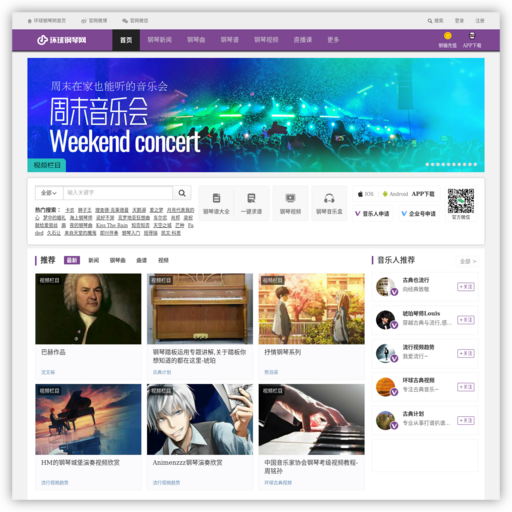
Task: Open the Animenzzz钢琴演奏欣赏 thumbnail
Action: pyautogui.click(x=200, y=419)
